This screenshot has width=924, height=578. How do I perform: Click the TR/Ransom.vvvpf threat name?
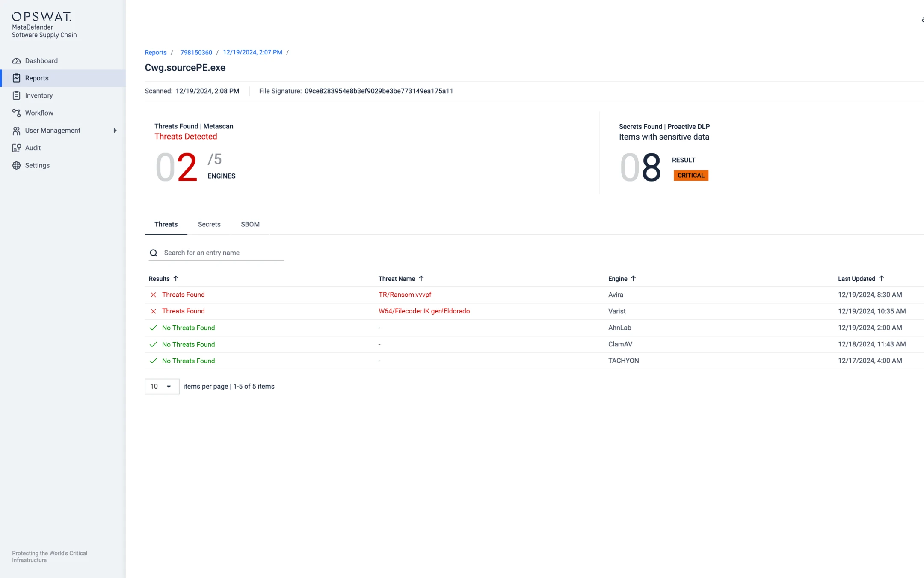click(x=405, y=295)
